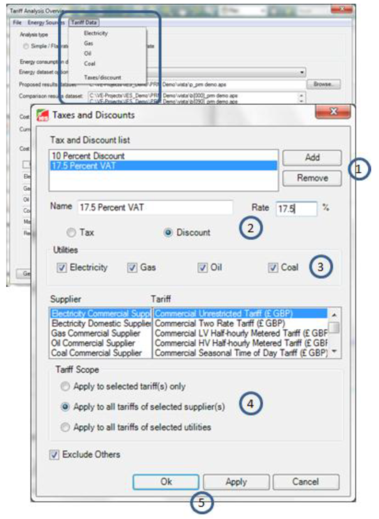Click the Tariff list scroll down arrow
Image resolution: width=379 pixels, height=519 pixels.
[335, 352]
